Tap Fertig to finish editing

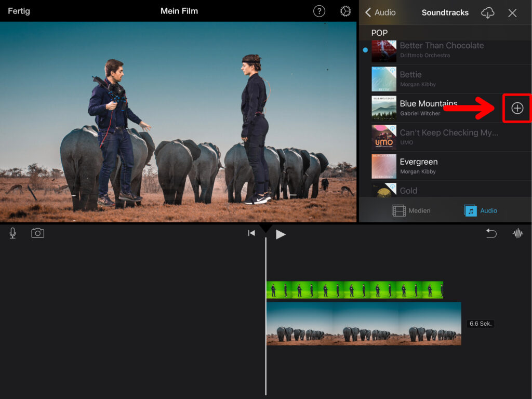[x=18, y=11]
